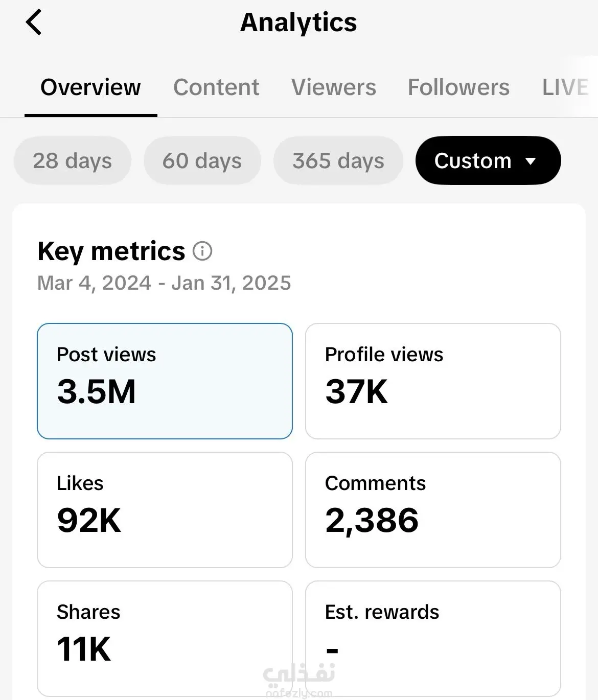Pick the 365 days period

338,161
